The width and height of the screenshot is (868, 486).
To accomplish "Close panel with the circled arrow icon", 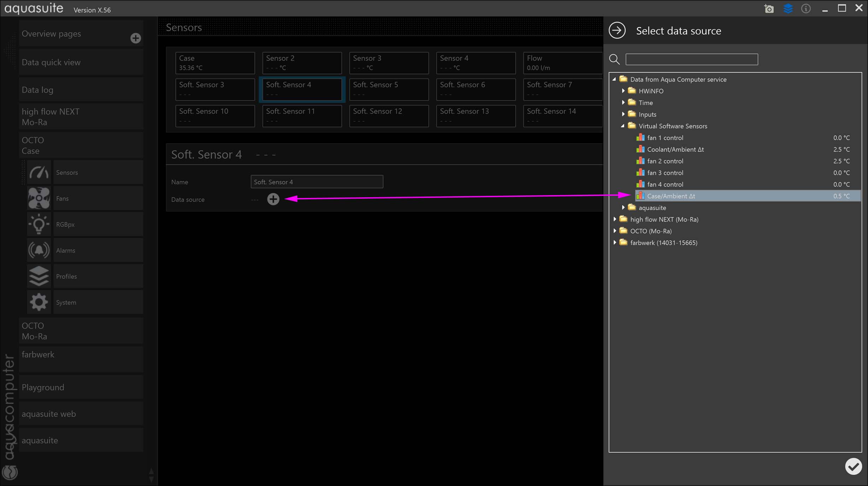I will pyautogui.click(x=617, y=30).
